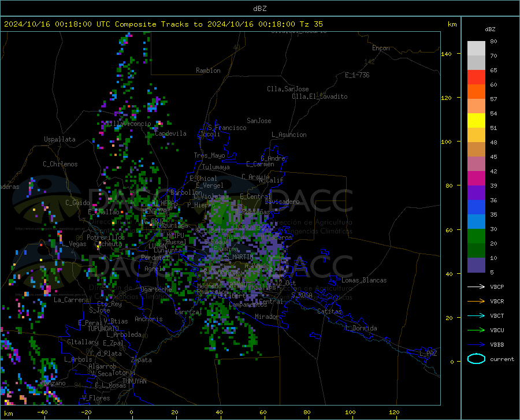The width and height of the screenshot is (520, 420).
Task: Click the orange VBCR arrow in legend
Action: coord(476,302)
